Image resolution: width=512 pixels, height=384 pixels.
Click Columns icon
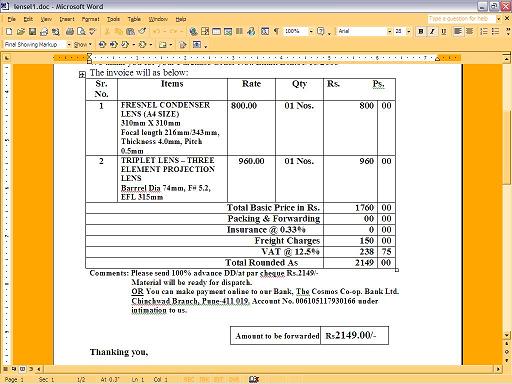239,31
